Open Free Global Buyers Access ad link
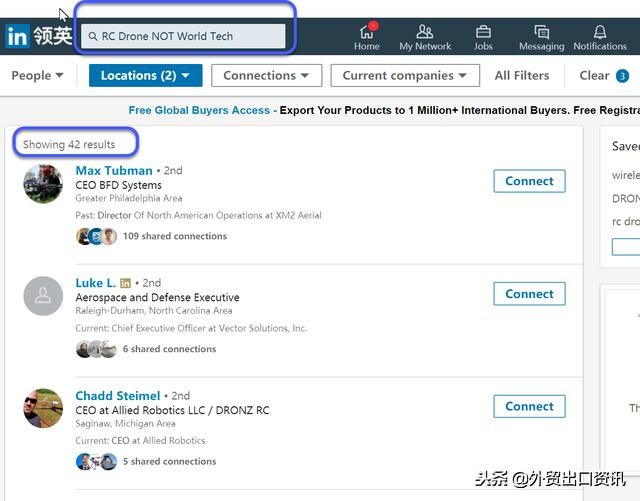This screenshot has height=501, width=640. [199, 110]
